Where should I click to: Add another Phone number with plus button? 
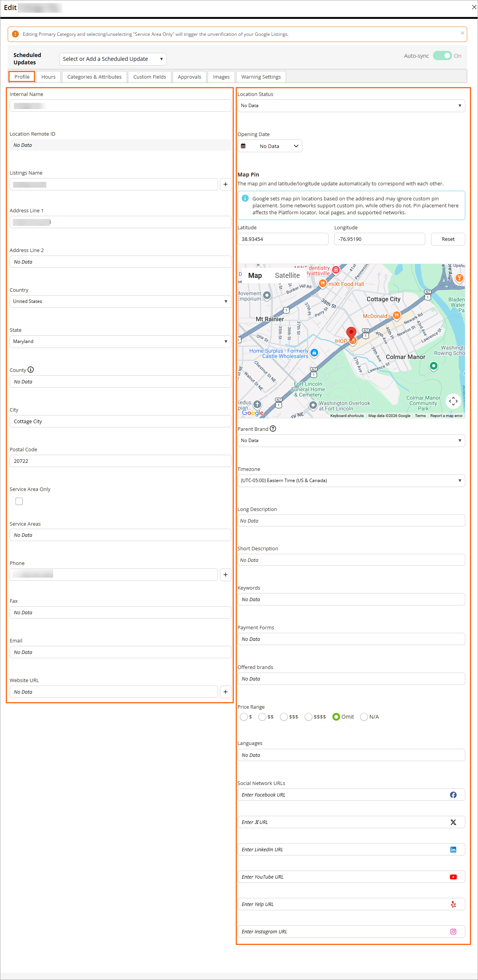pos(225,575)
